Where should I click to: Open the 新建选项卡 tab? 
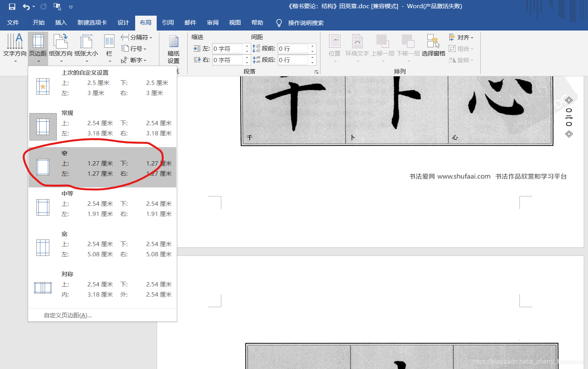92,23
